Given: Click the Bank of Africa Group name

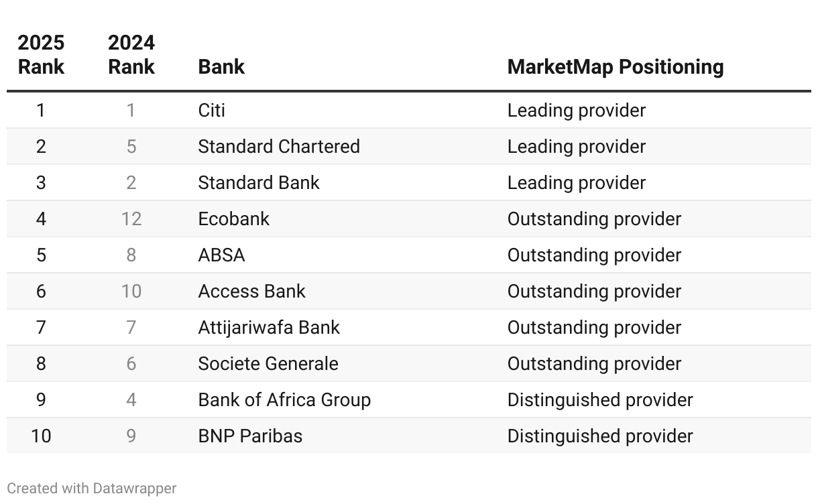Looking at the screenshot, I should [284, 400].
